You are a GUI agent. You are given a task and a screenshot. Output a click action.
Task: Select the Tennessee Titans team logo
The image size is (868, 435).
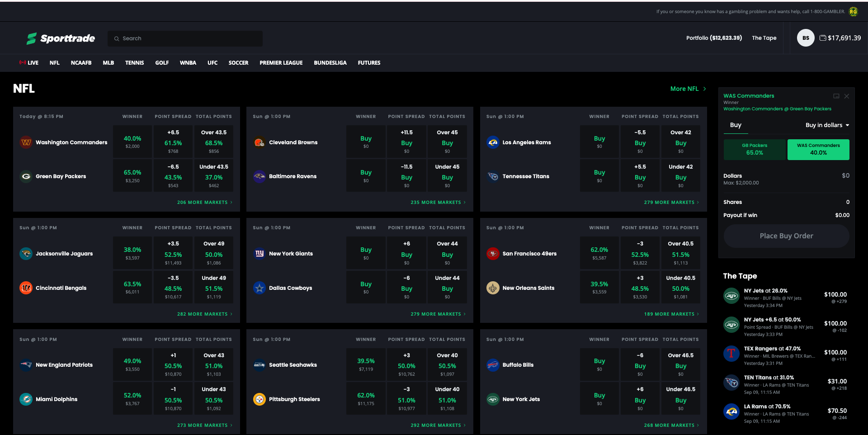click(x=493, y=176)
